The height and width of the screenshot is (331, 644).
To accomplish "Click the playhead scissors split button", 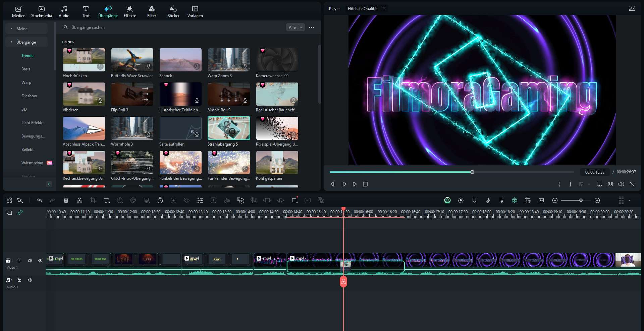I will [x=343, y=282].
